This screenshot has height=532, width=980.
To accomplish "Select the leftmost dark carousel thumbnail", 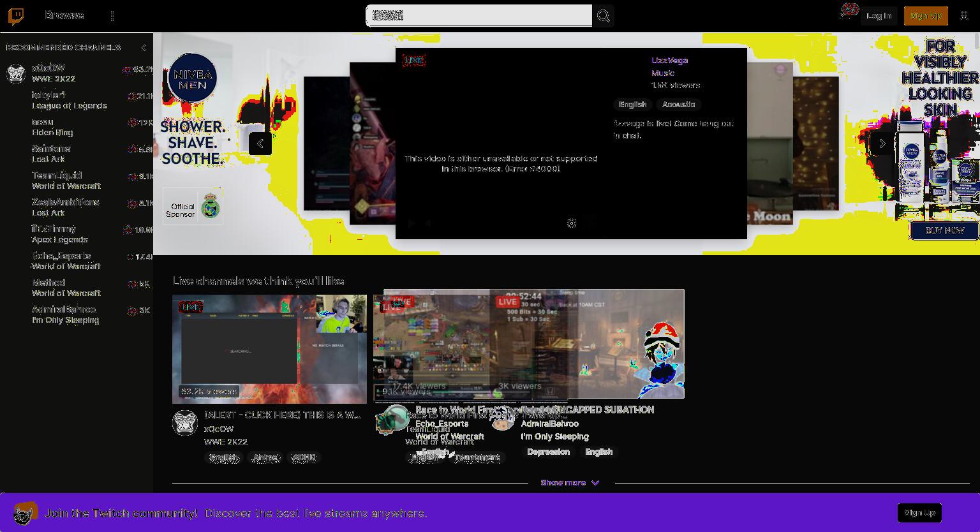I will coord(327,144).
